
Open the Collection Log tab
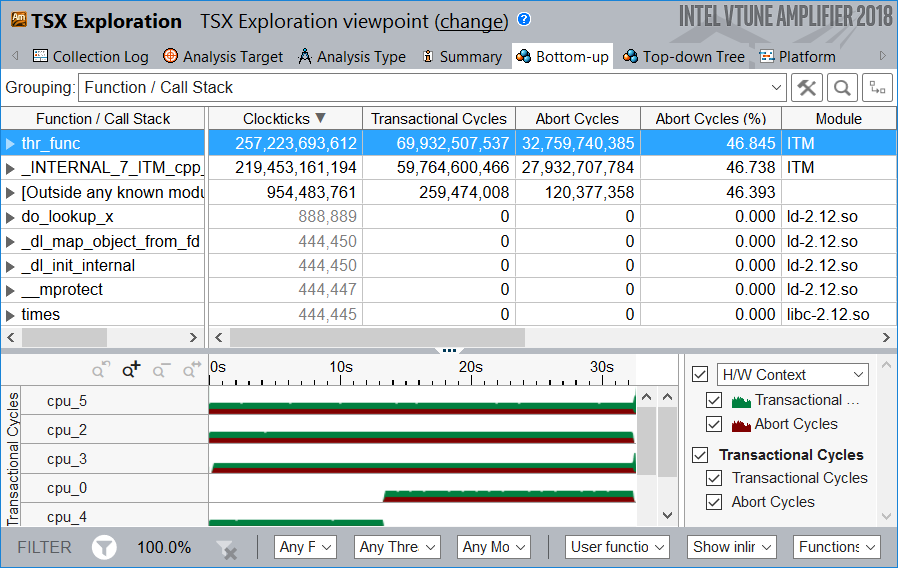[x=91, y=57]
